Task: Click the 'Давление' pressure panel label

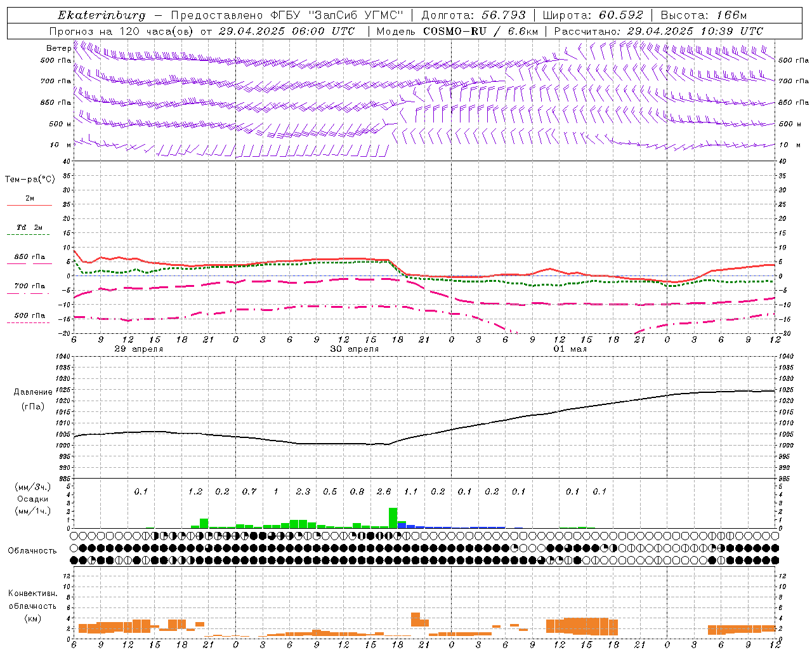Action: 33,392
